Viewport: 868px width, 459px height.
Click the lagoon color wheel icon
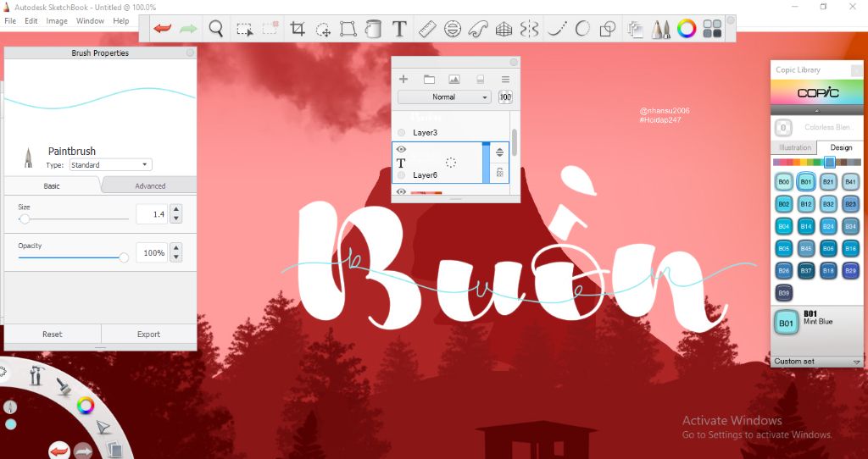coord(86,406)
